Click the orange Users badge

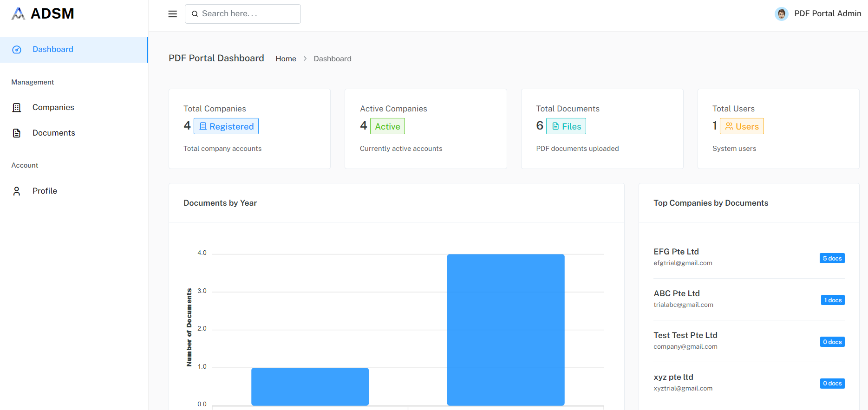[x=741, y=126]
